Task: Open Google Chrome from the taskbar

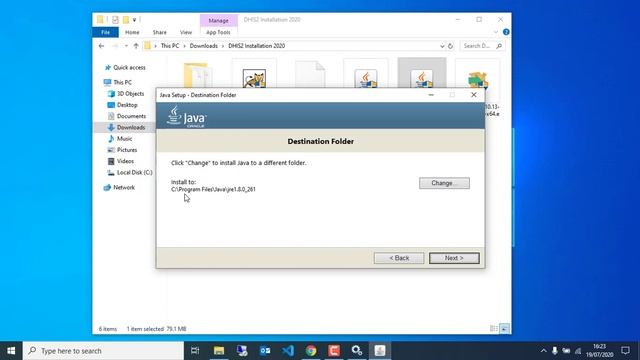Action: click(x=311, y=351)
